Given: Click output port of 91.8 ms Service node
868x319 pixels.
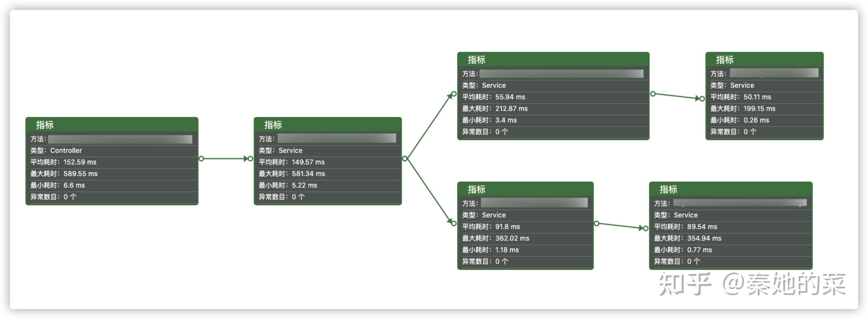Looking at the screenshot, I should (597, 224).
